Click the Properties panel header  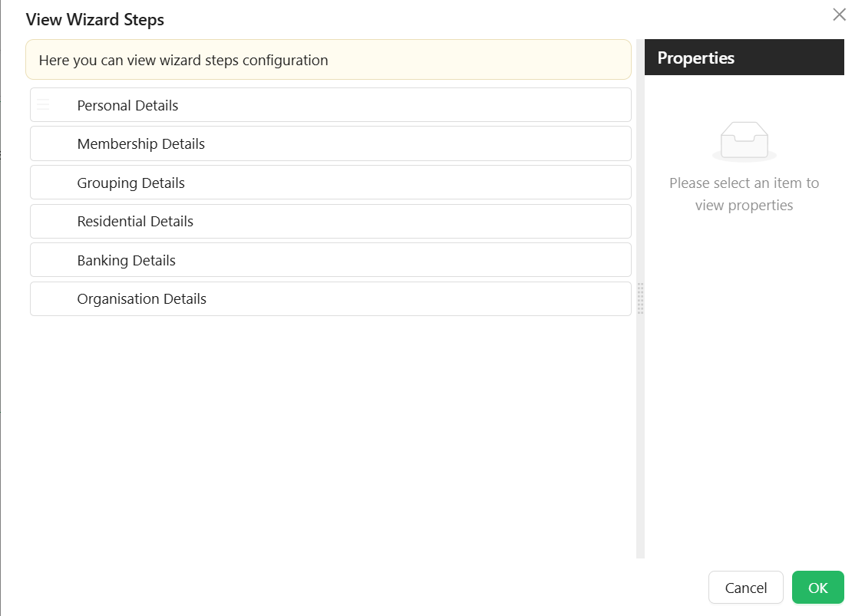point(744,58)
